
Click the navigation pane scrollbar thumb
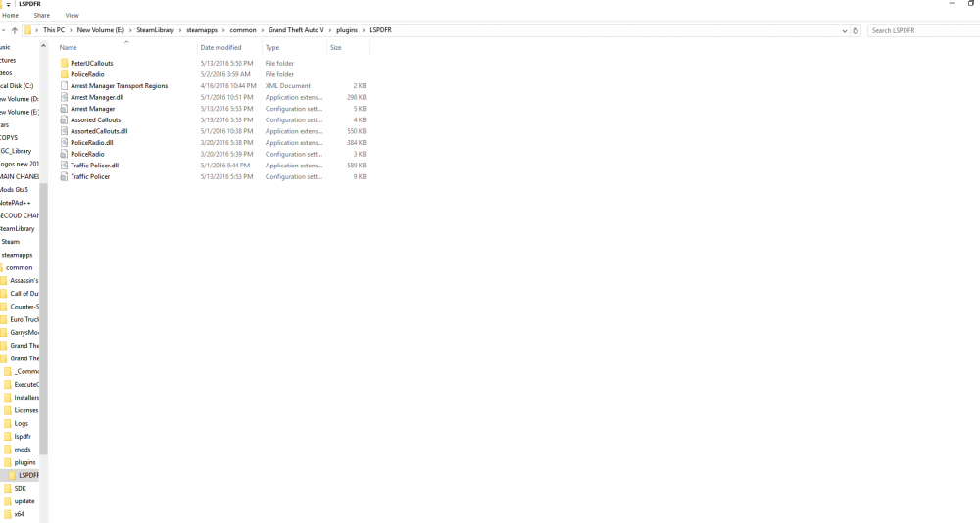click(x=43, y=318)
